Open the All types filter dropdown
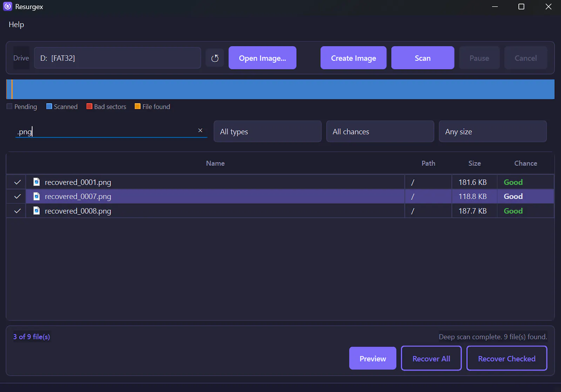The width and height of the screenshot is (561, 392). click(268, 131)
